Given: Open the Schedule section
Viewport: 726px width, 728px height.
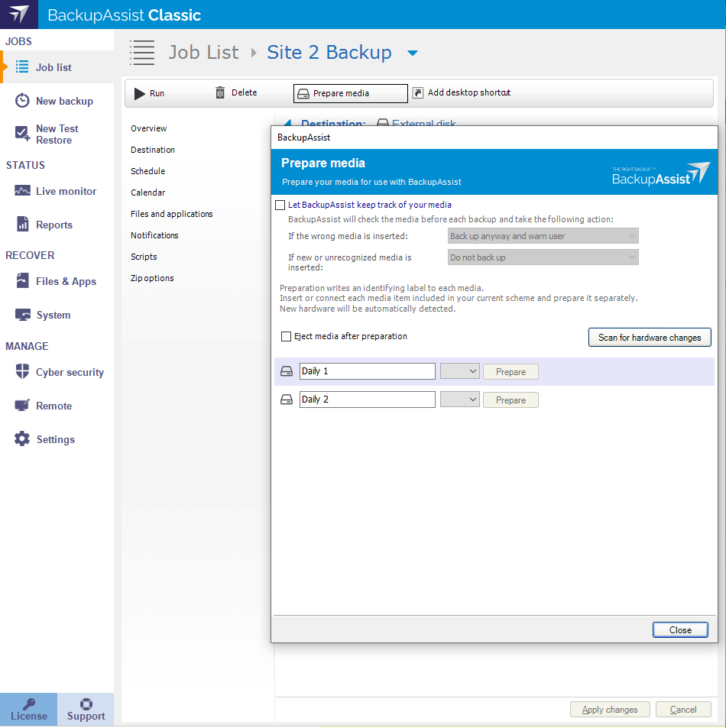Looking at the screenshot, I should point(147,171).
